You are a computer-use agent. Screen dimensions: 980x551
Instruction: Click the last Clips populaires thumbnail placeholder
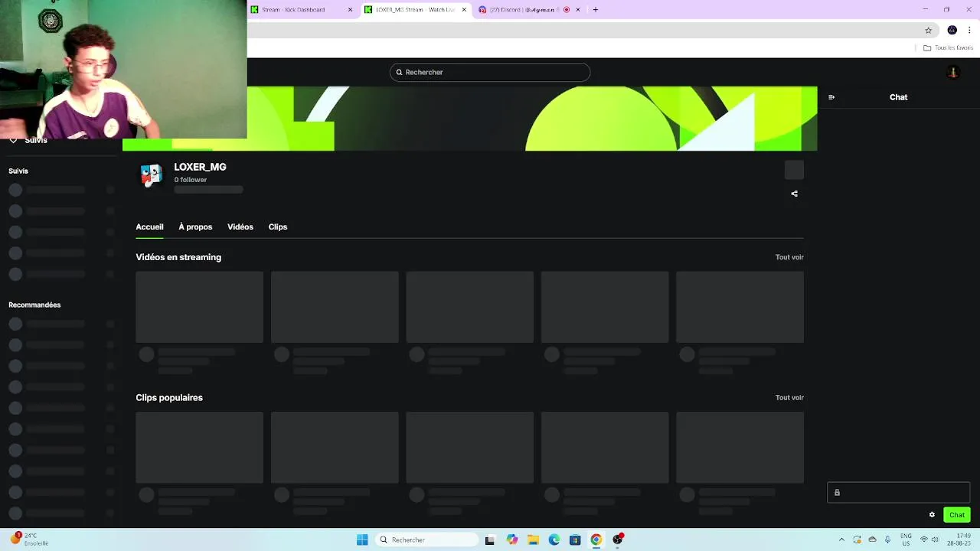pos(740,448)
